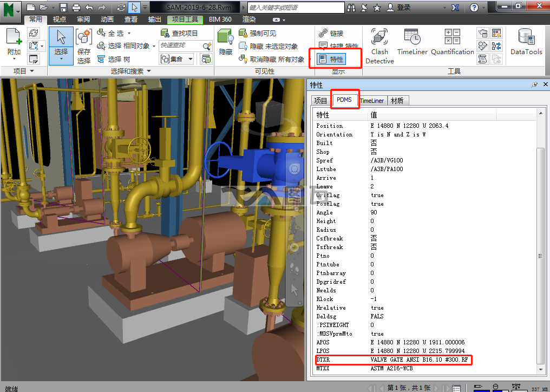The width and height of the screenshot is (550, 392).
Task: Expand the 选择和搜索 panel title
Action: click(131, 71)
